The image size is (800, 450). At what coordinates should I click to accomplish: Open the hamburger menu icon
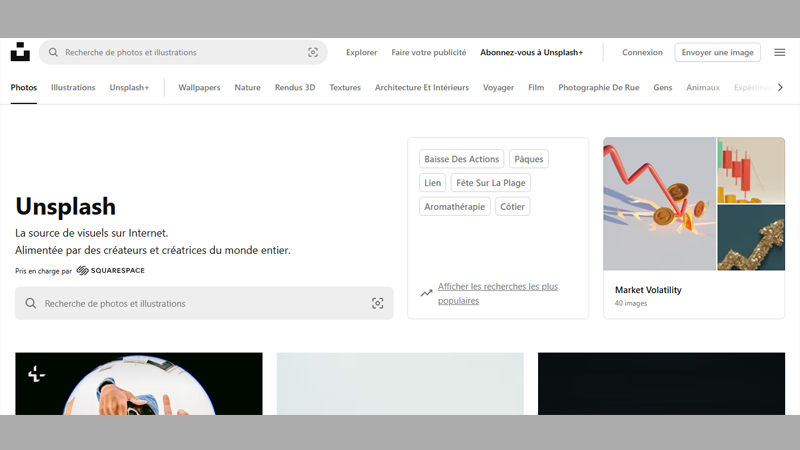[779, 52]
